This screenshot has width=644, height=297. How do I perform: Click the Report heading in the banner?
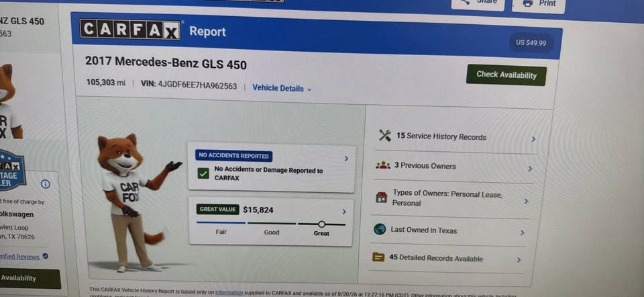click(207, 32)
